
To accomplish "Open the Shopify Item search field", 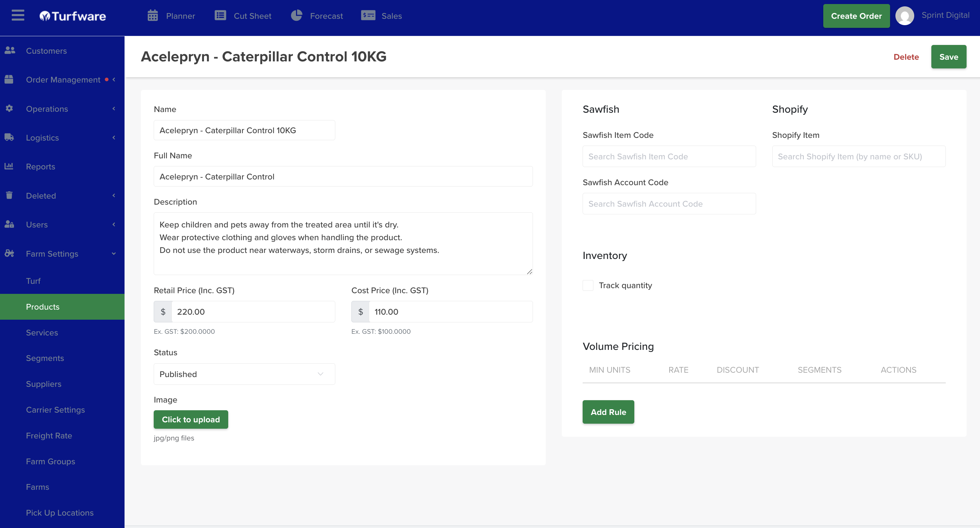I will (859, 156).
